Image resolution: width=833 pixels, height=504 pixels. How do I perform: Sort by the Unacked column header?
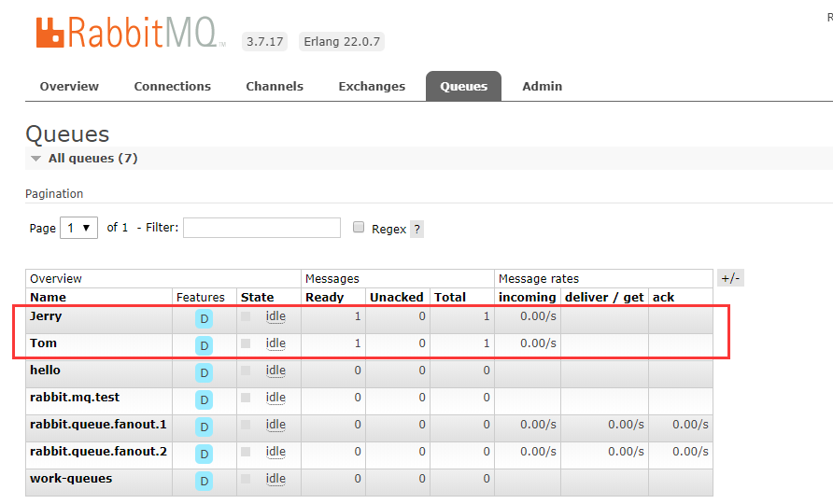coord(396,298)
